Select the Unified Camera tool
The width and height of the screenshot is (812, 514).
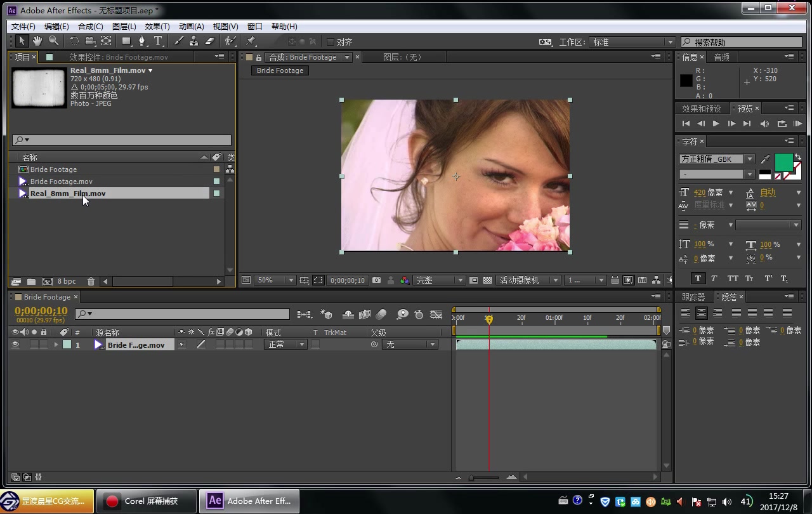(x=90, y=41)
